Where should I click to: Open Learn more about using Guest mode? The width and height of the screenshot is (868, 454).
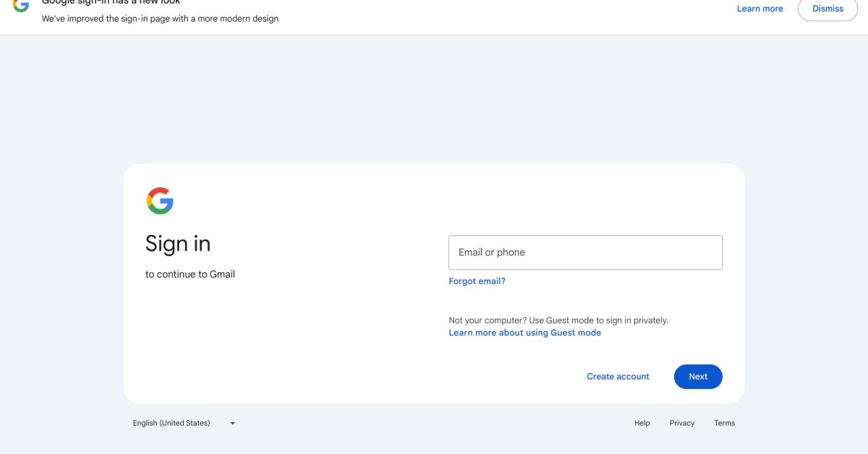524,333
